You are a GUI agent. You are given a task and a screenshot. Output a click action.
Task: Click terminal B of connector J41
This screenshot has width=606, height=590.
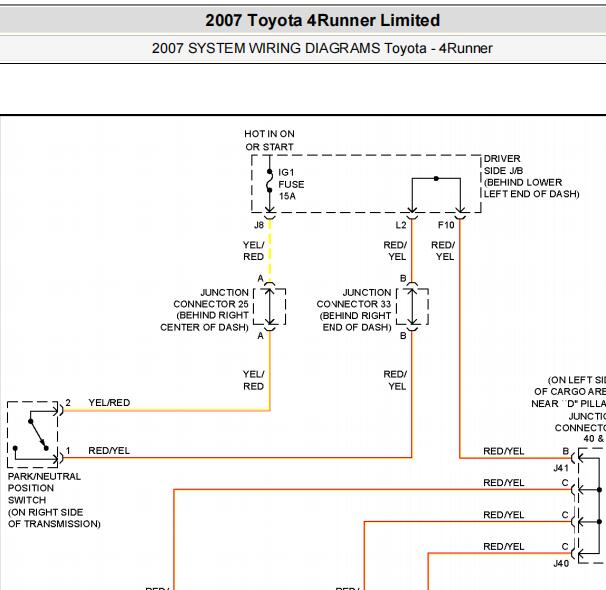[x=565, y=451]
